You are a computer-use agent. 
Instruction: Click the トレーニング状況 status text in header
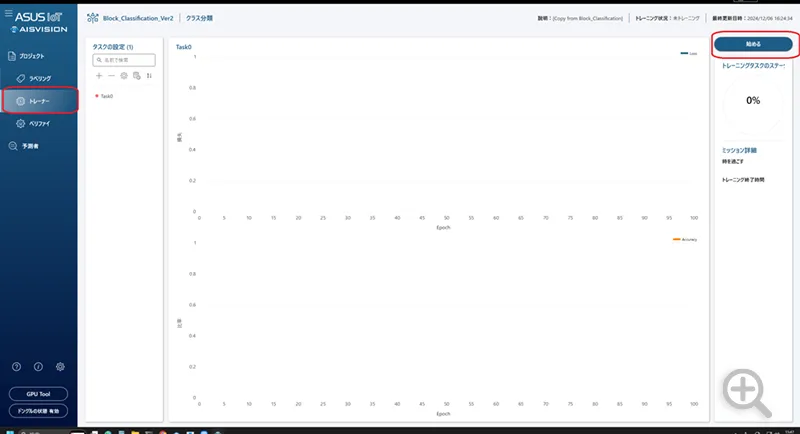667,18
